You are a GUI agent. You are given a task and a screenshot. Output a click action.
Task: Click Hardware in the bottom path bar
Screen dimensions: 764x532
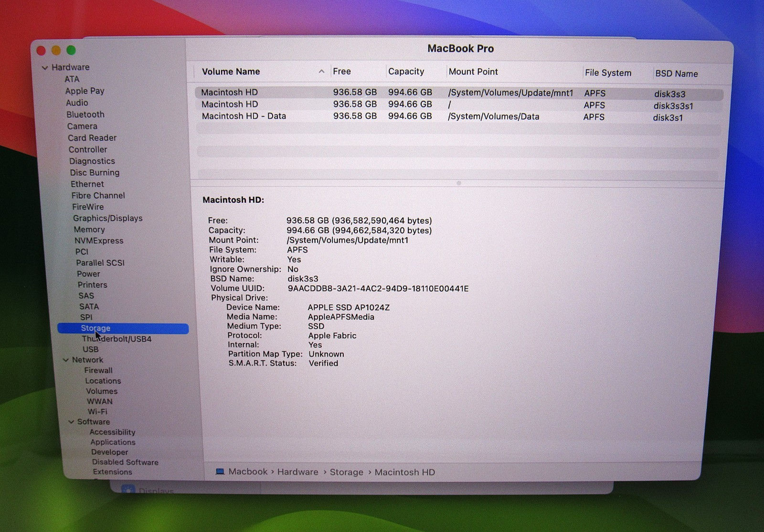tap(297, 472)
